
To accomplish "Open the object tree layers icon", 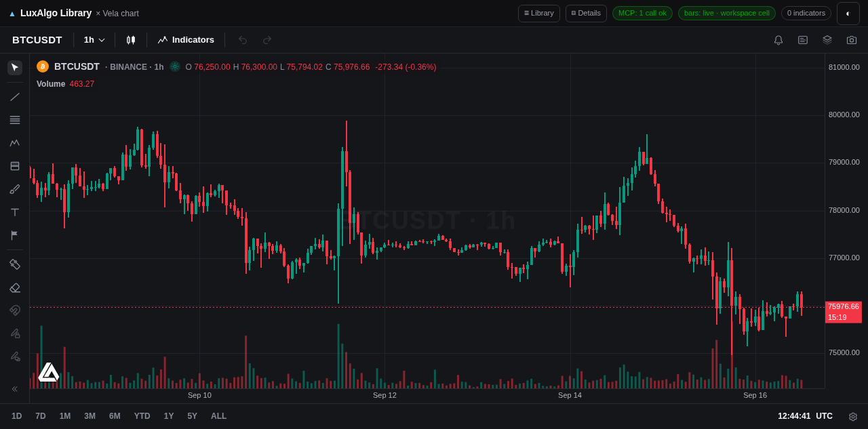I will click(827, 40).
